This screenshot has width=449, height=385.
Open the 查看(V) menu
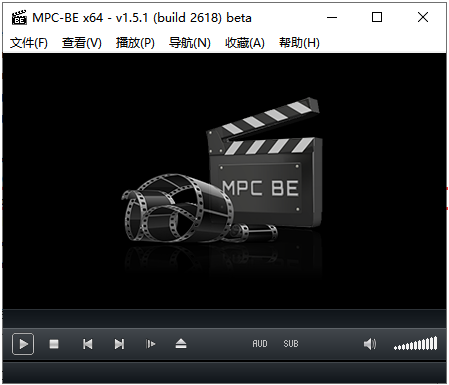click(82, 43)
